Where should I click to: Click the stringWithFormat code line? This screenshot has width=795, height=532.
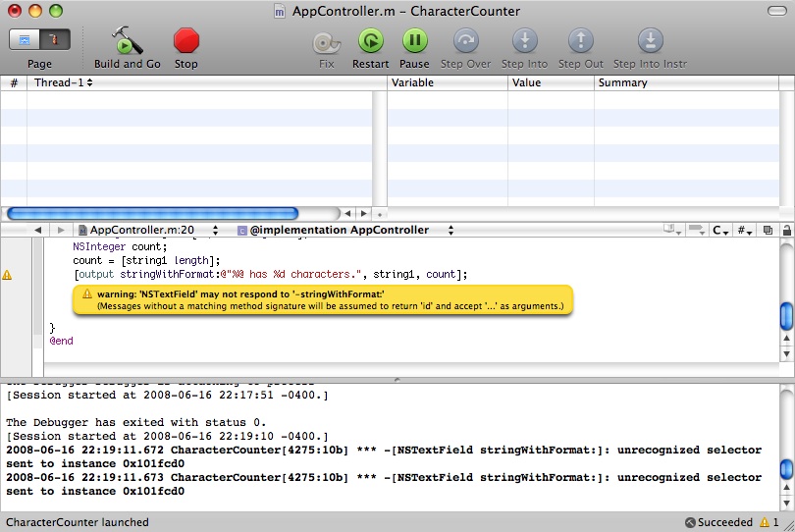point(270,275)
